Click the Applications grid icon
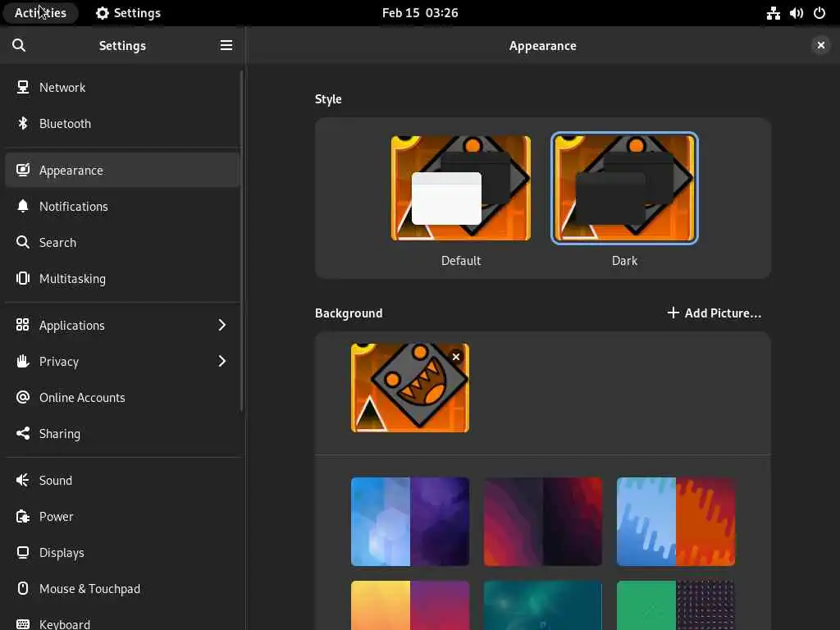 pyautogui.click(x=22, y=325)
